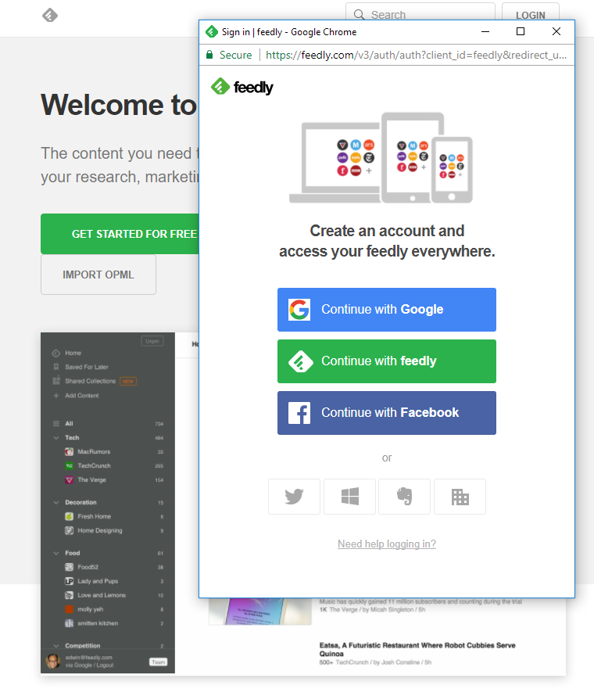The width and height of the screenshot is (594, 700).
Task: Collapse the Tech category chevron
Action: point(56,437)
